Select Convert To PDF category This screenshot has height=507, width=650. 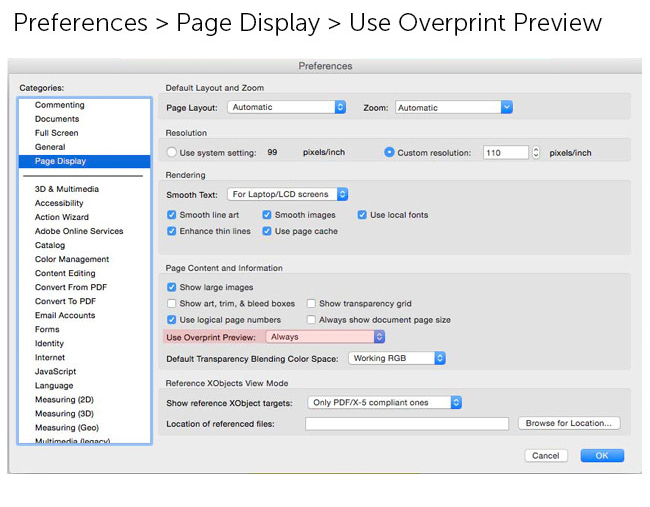tap(65, 301)
